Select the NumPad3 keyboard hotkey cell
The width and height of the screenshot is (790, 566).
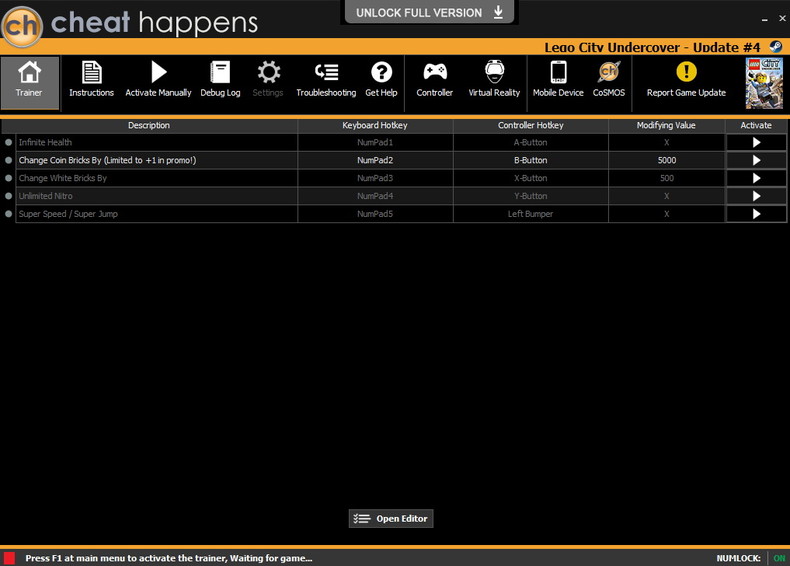pos(375,178)
